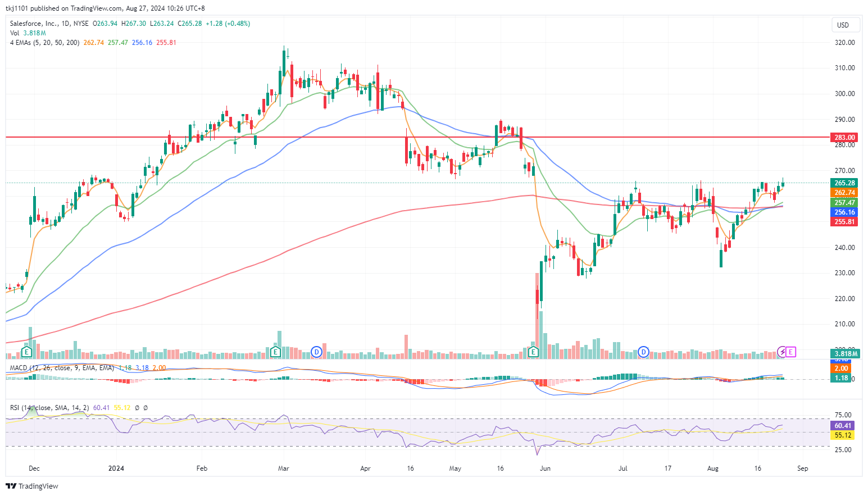
Task: Select the RSI indicator legend
Action: point(49,408)
